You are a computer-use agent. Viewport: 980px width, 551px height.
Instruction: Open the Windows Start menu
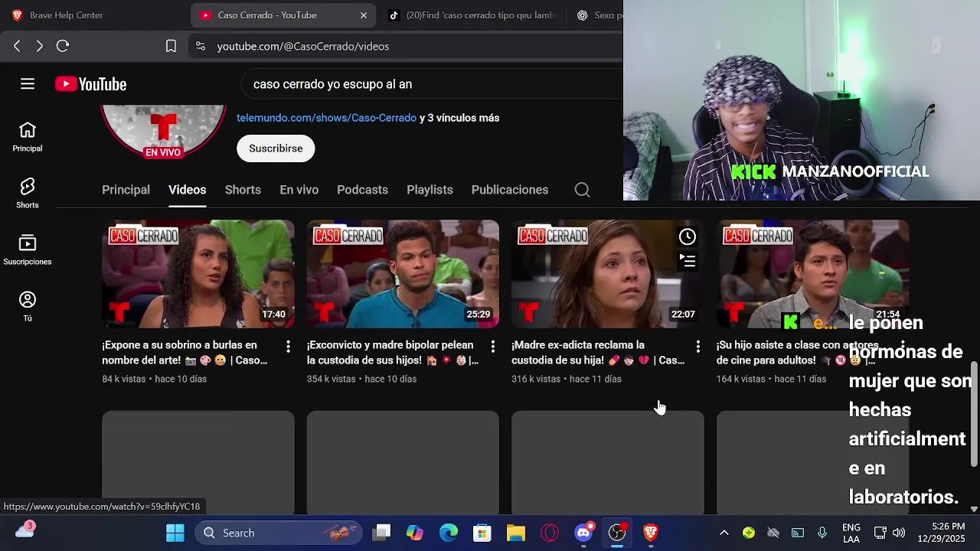pos(175,533)
